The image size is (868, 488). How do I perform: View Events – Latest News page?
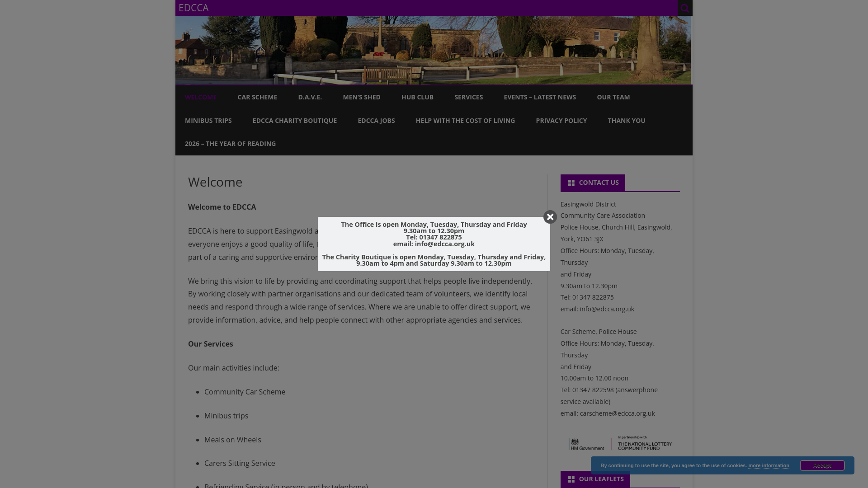[540, 97]
